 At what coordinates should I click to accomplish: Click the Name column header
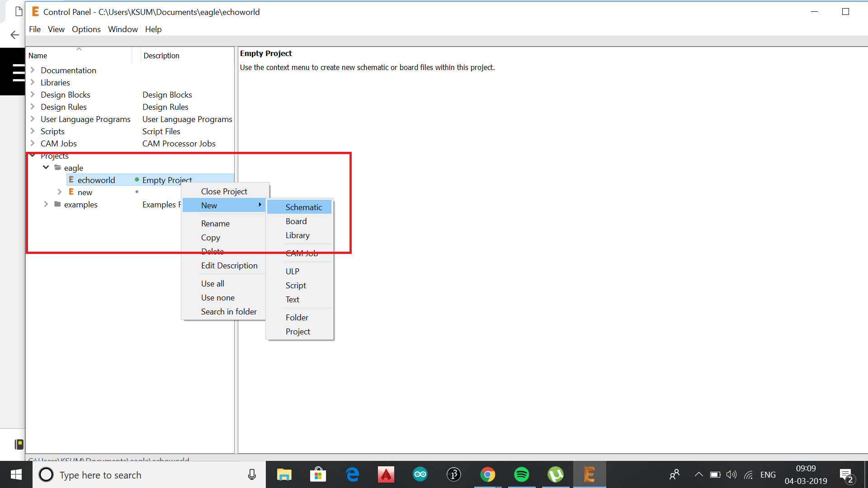click(38, 56)
